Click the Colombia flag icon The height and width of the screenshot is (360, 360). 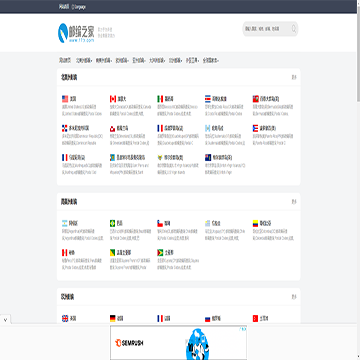(256, 223)
